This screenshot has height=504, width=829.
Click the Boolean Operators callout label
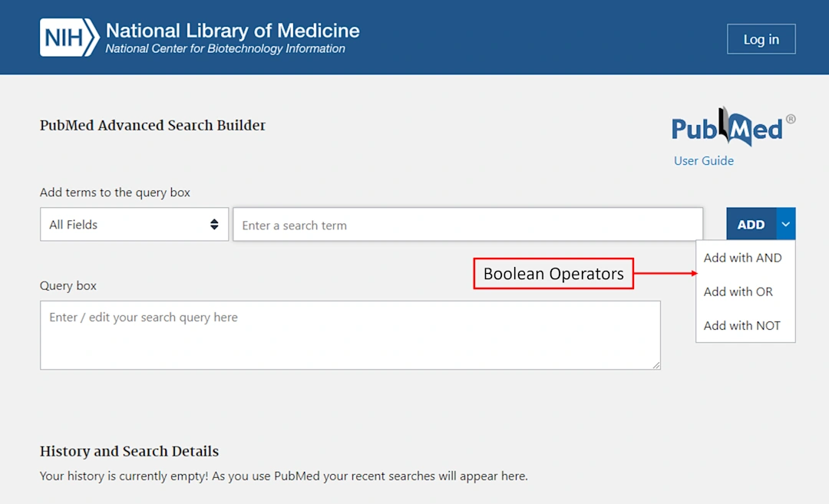[553, 273]
